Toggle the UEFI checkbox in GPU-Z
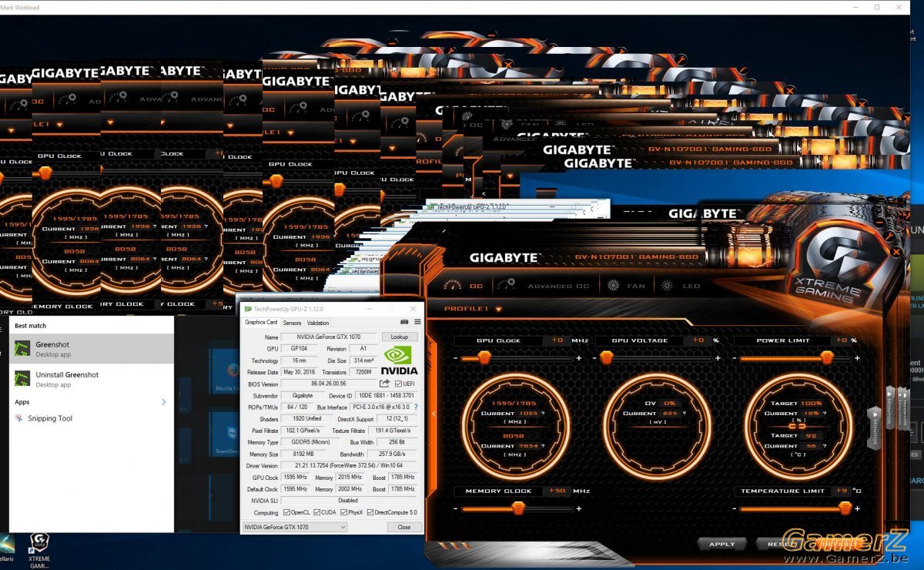The width and height of the screenshot is (924, 570). tap(398, 384)
